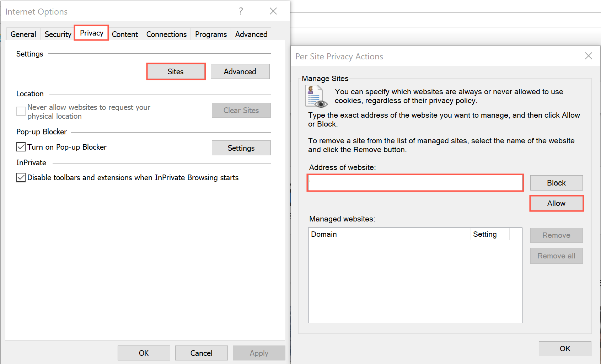Click the Clear Sites button

(x=241, y=110)
